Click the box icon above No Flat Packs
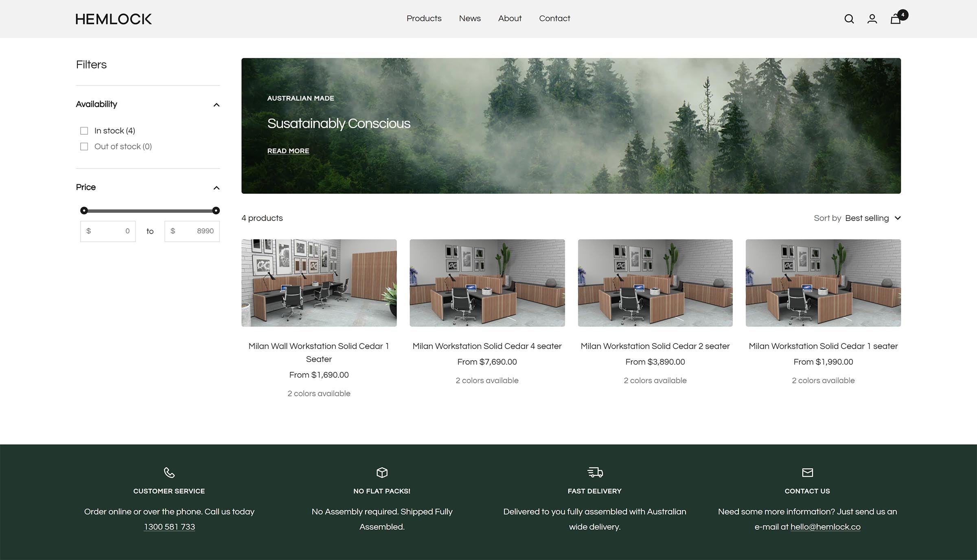The height and width of the screenshot is (560, 977). (382, 472)
